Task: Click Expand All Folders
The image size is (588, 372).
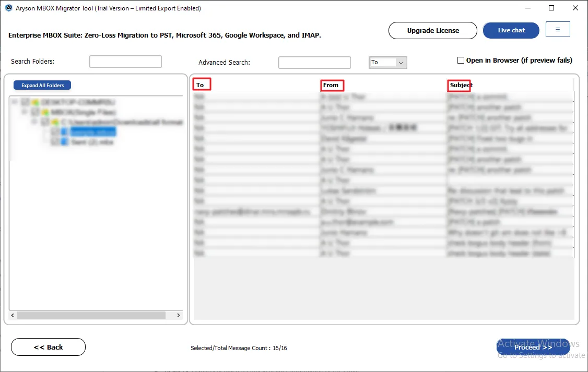Action: (42, 86)
